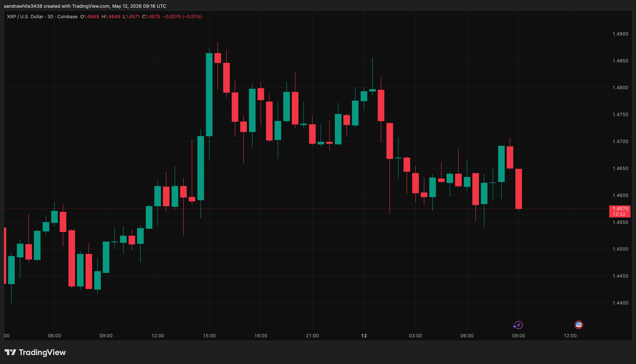Click the close value C1.4575

coord(151,17)
